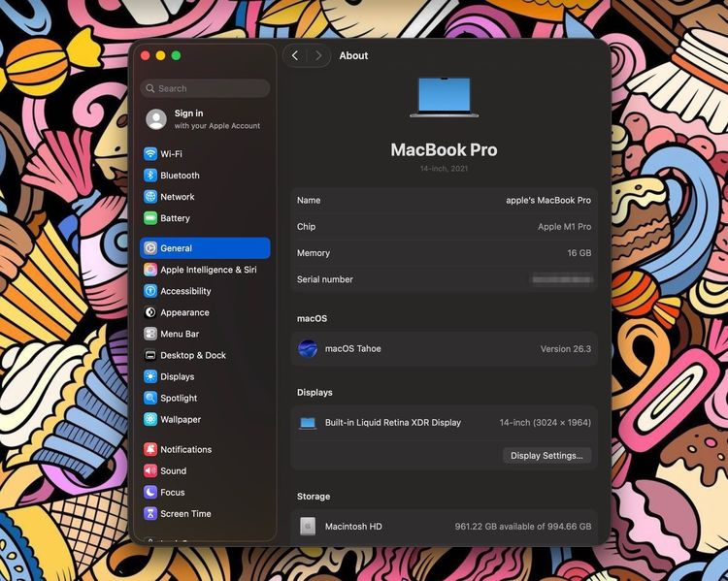Viewport: 728px width, 581px height.
Task: Open Display Settings button
Action: point(546,455)
